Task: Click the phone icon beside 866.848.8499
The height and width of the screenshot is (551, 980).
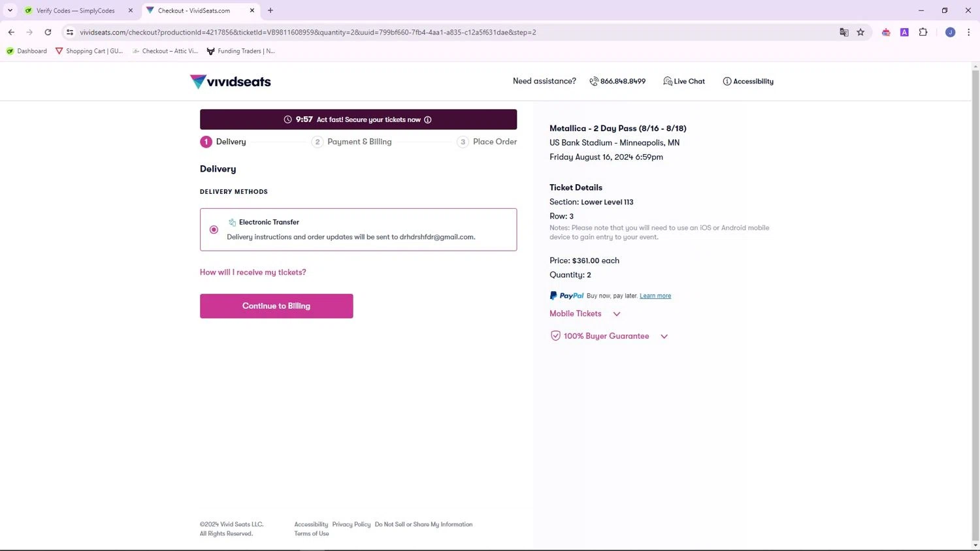Action: (594, 82)
